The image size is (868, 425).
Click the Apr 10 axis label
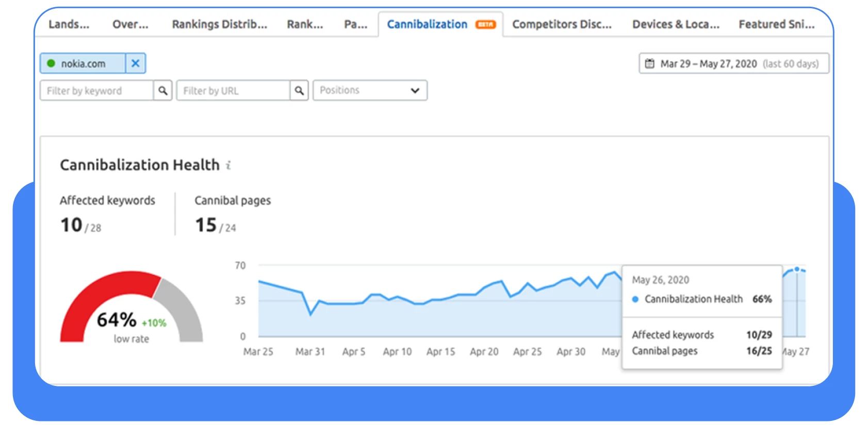point(397,352)
